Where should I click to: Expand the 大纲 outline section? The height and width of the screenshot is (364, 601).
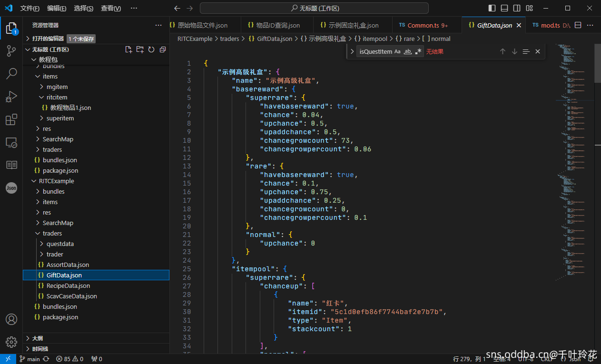point(96,338)
